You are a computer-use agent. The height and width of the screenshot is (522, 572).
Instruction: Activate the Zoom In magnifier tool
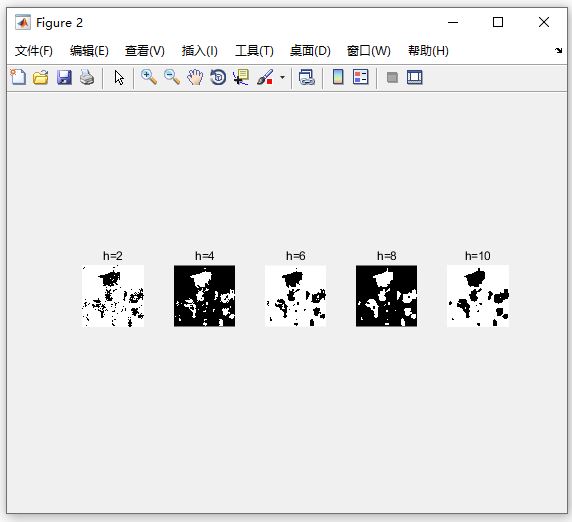[x=149, y=77]
